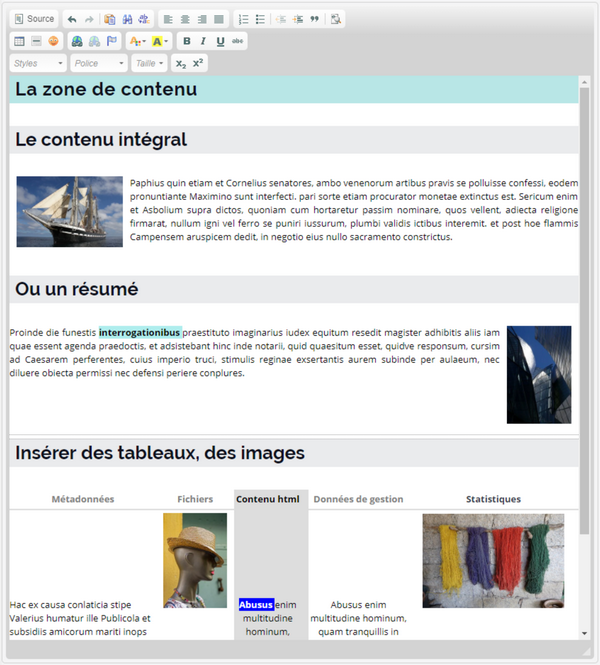Select the sailing ship image
600x665 pixels.
tap(70, 212)
